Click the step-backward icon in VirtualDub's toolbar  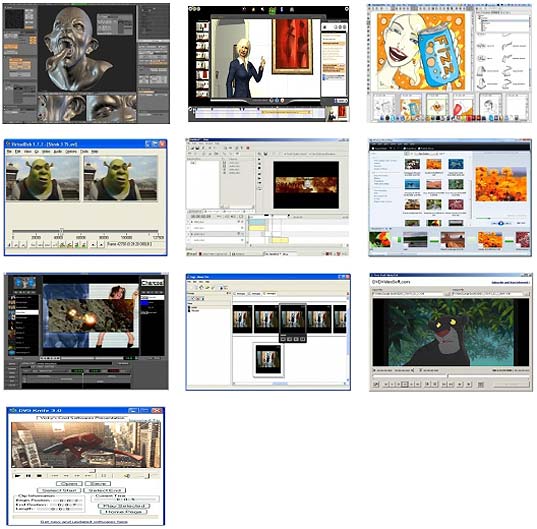pos(40,244)
